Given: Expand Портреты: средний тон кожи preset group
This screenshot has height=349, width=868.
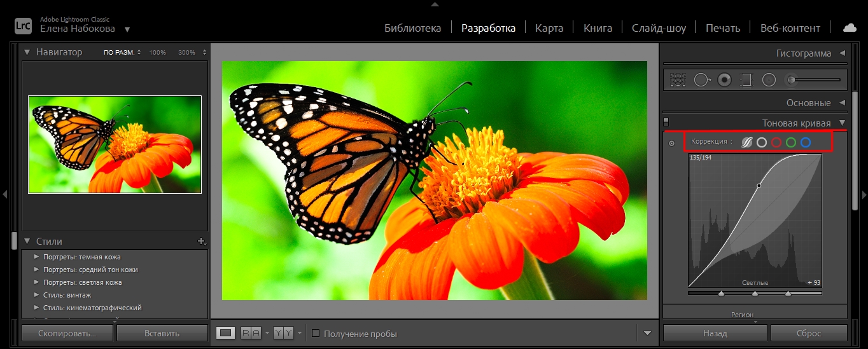Looking at the screenshot, I should click(x=36, y=270).
